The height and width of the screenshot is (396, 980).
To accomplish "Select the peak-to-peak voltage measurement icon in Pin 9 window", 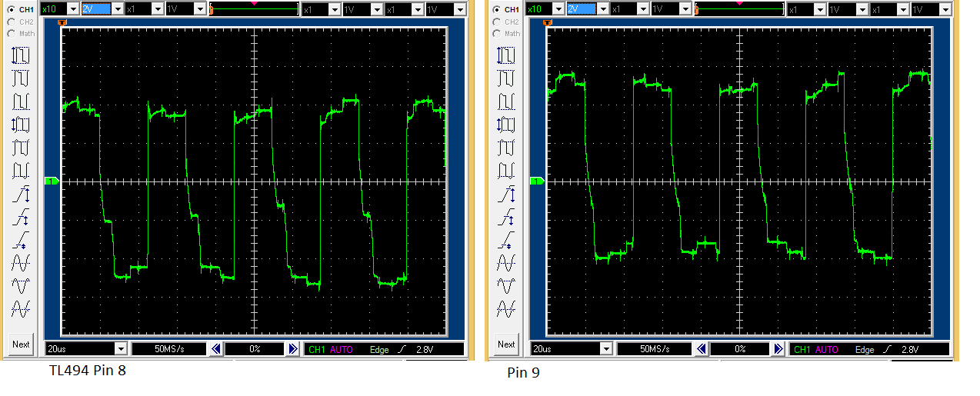I will [x=505, y=55].
